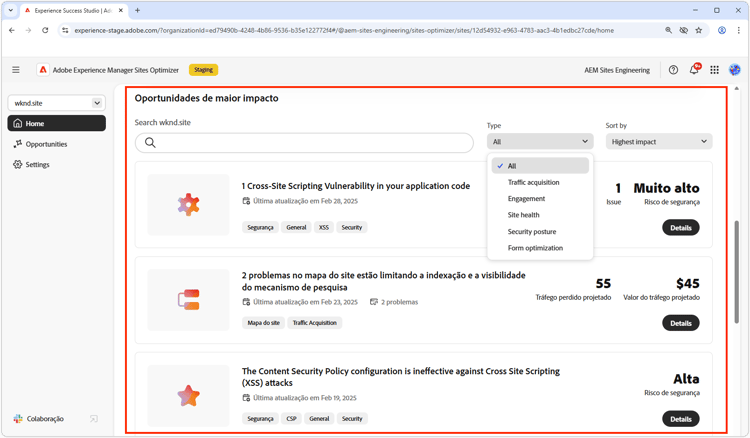Viewport: 750px width, 438px height.
Task: Click the sitemap problems opportunity thumbnail
Action: coord(188,300)
